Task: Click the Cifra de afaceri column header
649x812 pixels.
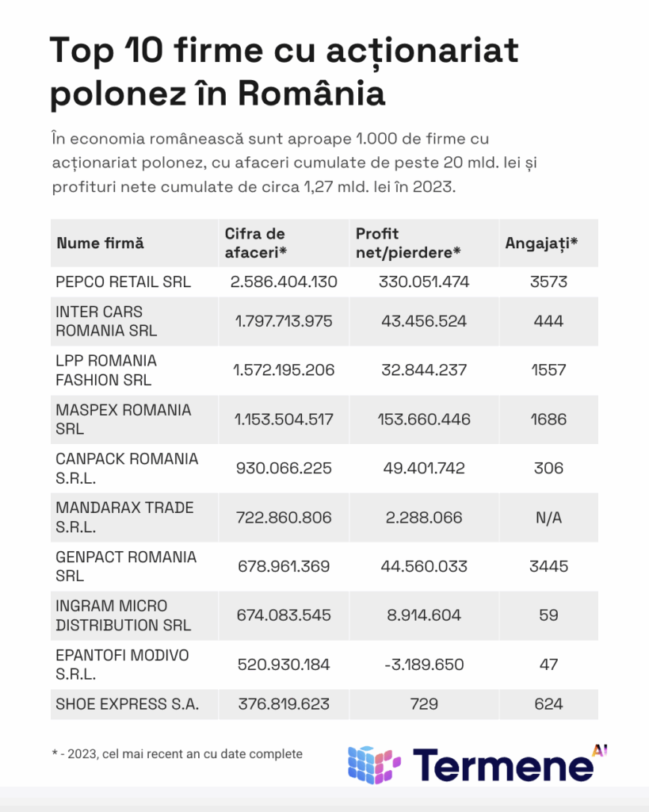Action: click(x=255, y=243)
